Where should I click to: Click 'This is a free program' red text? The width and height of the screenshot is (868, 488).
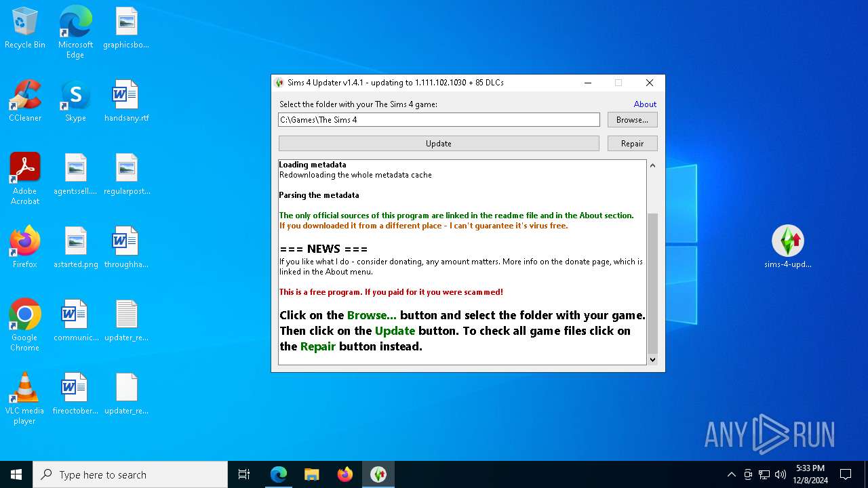tap(391, 292)
